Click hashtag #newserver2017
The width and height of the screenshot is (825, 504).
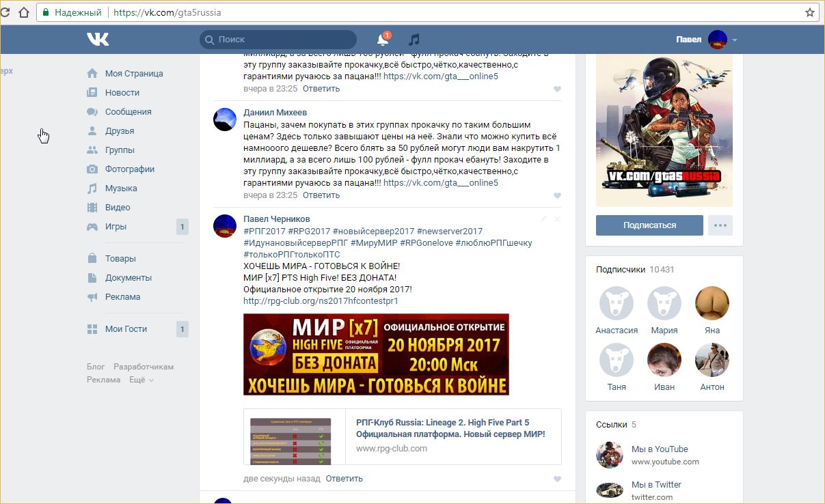(449, 232)
